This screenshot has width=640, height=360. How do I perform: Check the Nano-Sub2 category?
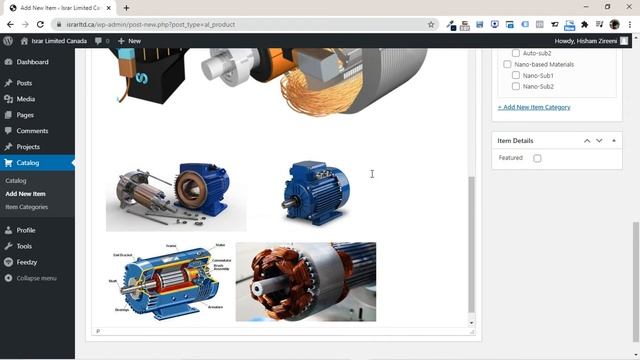click(516, 86)
